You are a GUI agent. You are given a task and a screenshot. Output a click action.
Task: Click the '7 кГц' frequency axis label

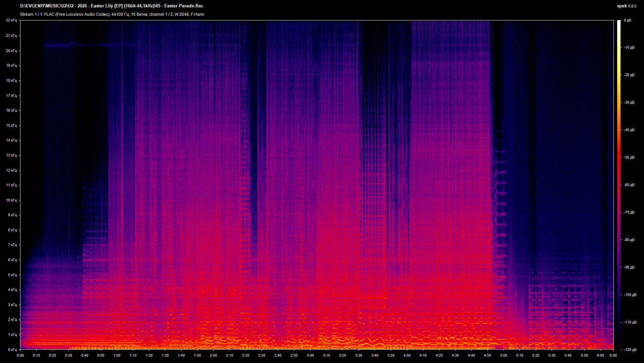(12, 245)
